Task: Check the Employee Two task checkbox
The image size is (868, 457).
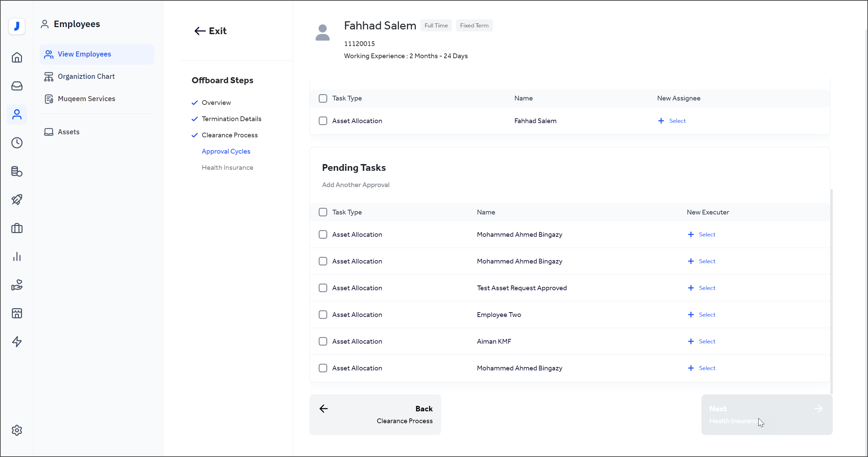Action: pos(323,315)
